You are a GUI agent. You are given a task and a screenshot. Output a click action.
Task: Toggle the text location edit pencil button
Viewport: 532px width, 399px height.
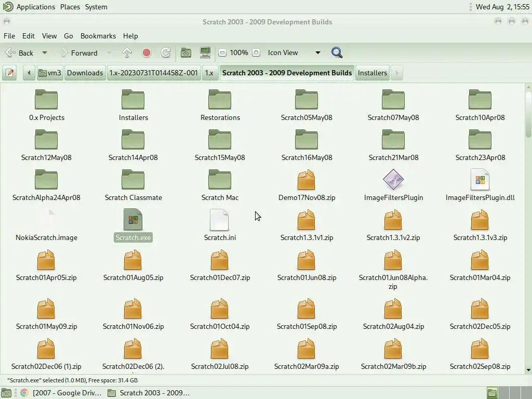pos(9,73)
